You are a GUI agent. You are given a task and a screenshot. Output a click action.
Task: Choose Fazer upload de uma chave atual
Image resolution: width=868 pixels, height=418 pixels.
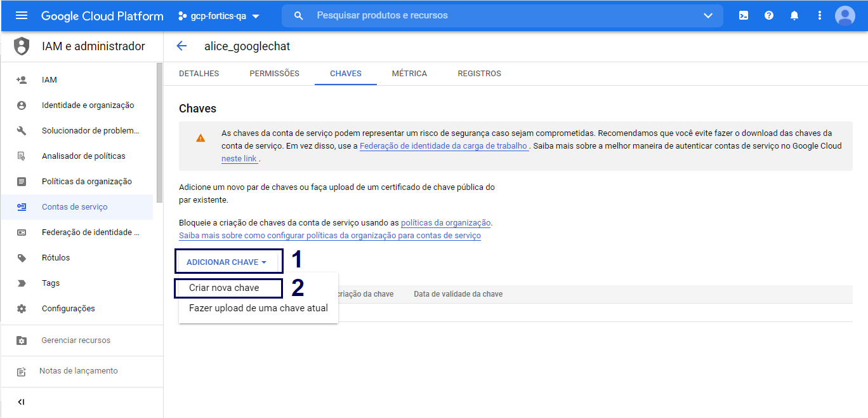coord(258,308)
